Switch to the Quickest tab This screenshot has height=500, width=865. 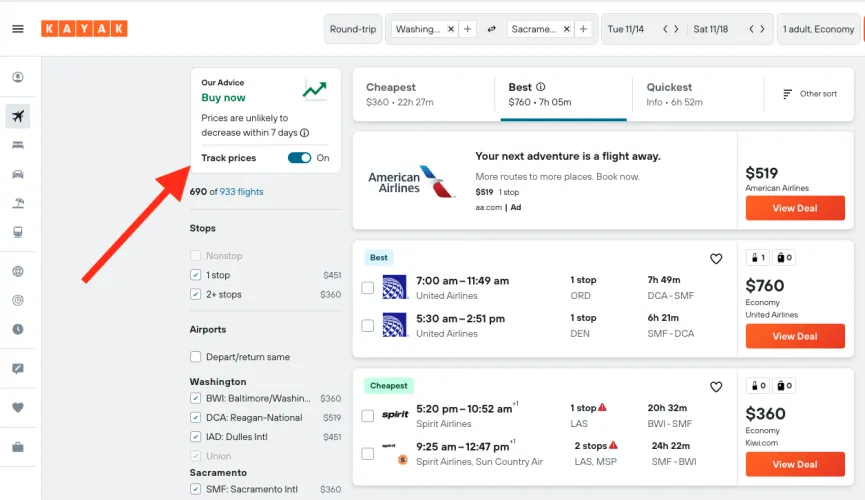[x=674, y=94]
